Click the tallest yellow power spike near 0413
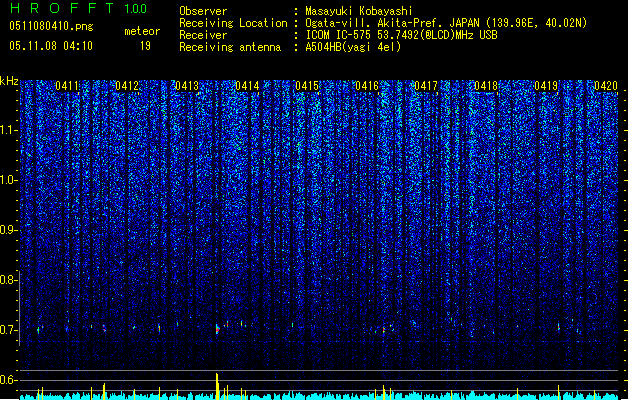The image size is (629, 400). point(217,386)
